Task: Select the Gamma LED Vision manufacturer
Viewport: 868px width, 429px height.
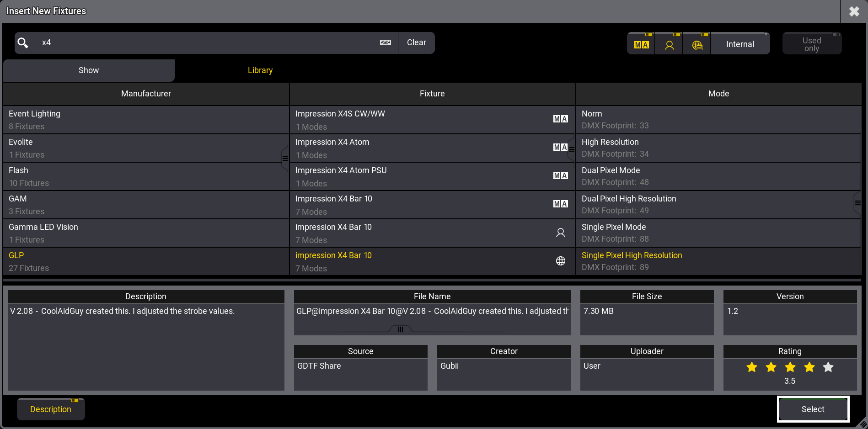Action: (146, 233)
